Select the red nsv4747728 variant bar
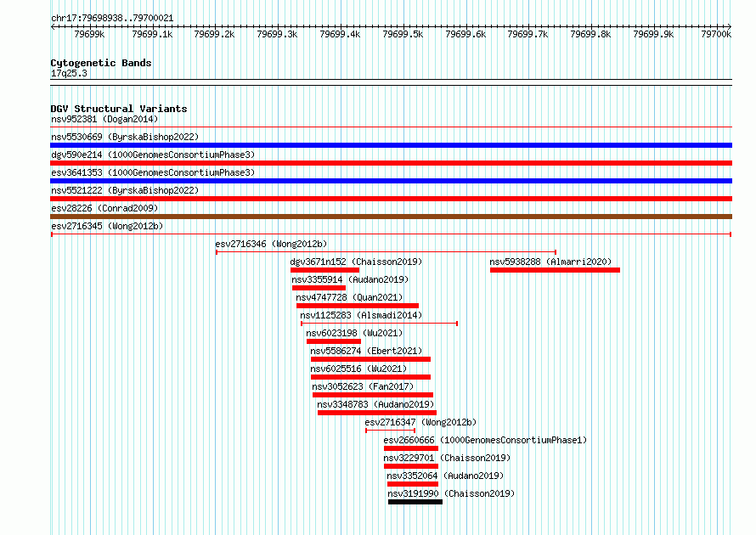 click(358, 306)
